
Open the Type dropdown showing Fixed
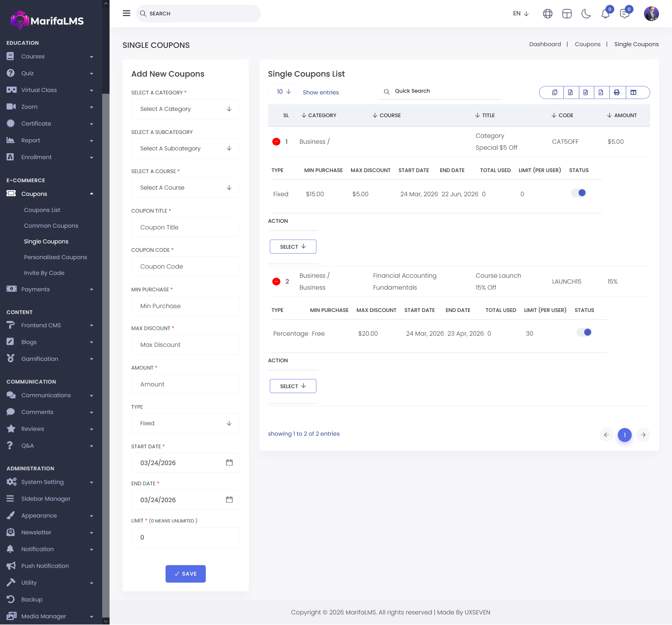click(x=185, y=423)
